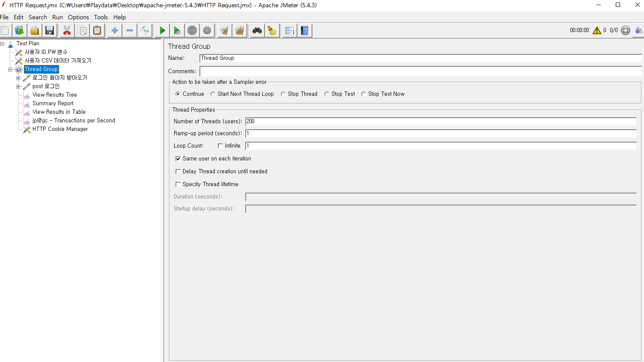This screenshot has width=644, height=362.
Task: Select Start Next Thread Loop option
Action: (x=213, y=94)
